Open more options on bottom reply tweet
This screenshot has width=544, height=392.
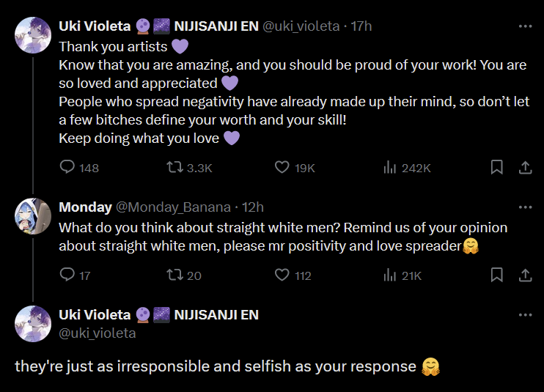(x=525, y=315)
